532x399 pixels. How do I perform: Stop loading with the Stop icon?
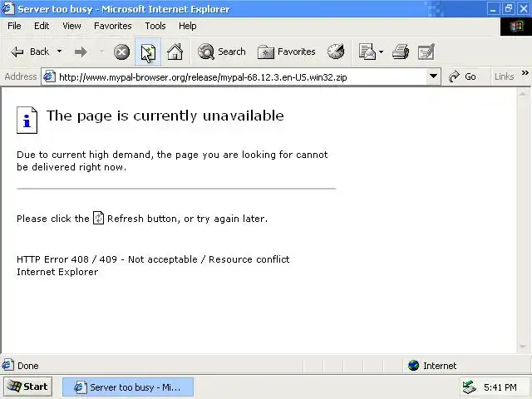click(121, 52)
